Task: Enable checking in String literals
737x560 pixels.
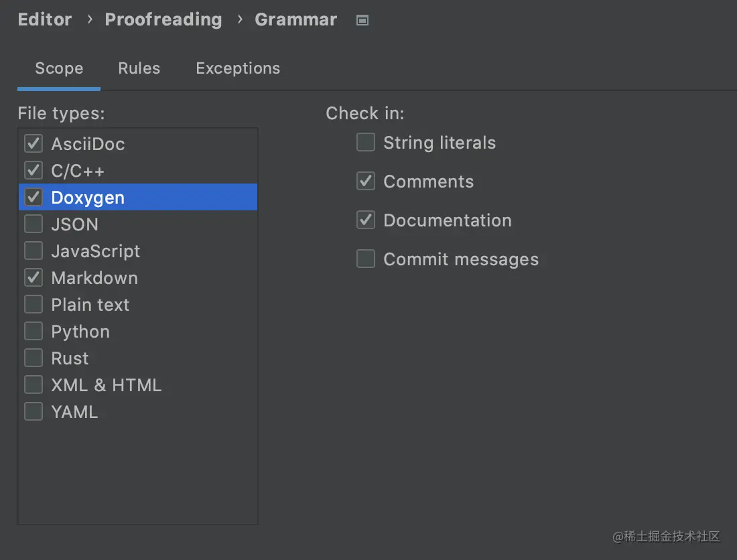Action: click(x=366, y=143)
